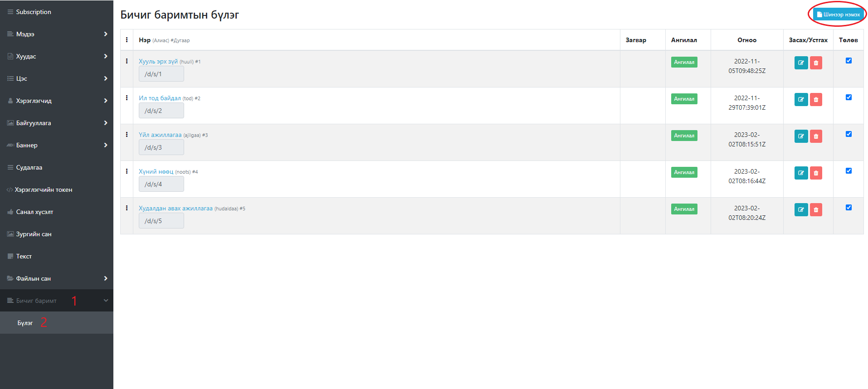Screen dimensions: 868x389
Task: Expand the Мэдээ sidebar menu
Action: [x=57, y=34]
